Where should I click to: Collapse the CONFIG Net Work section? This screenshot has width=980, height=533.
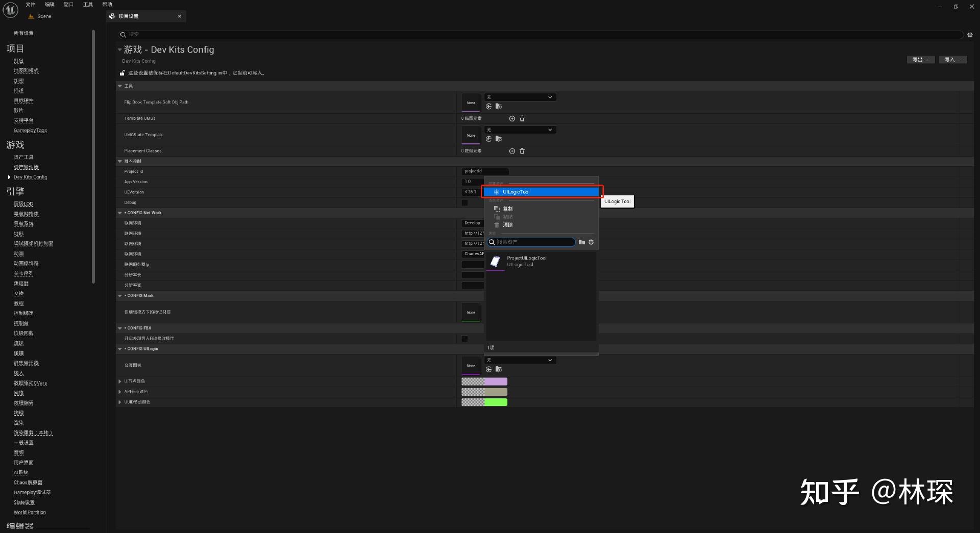point(120,213)
